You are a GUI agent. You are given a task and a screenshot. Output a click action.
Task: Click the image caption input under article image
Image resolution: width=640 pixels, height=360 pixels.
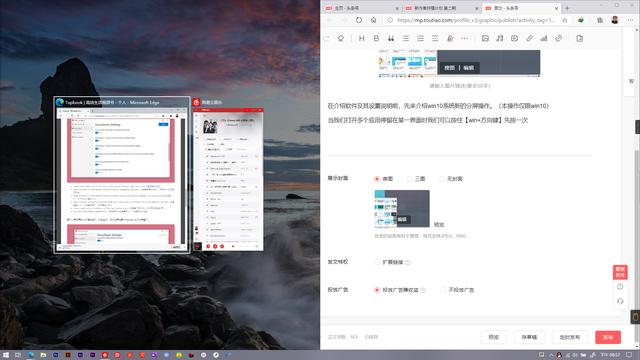click(x=459, y=86)
